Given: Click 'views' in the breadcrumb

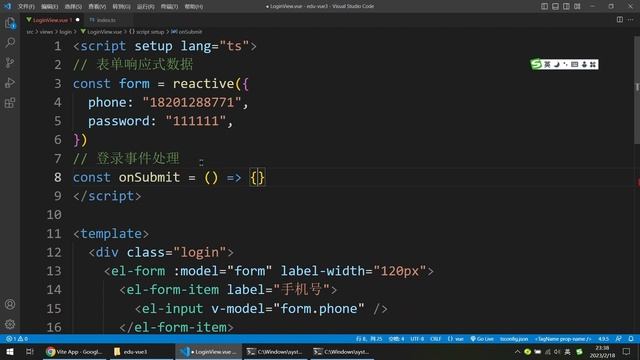Looking at the screenshot, I should point(46,32).
